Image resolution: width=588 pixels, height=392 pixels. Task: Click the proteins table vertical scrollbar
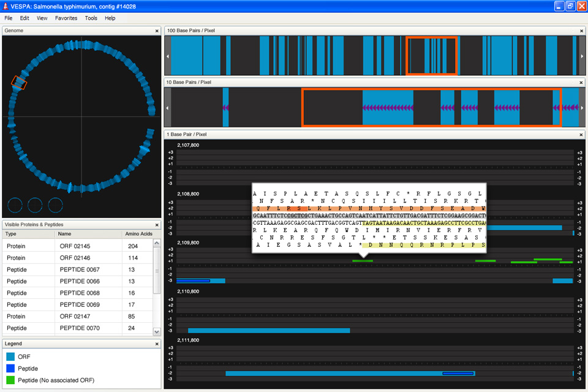click(157, 269)
